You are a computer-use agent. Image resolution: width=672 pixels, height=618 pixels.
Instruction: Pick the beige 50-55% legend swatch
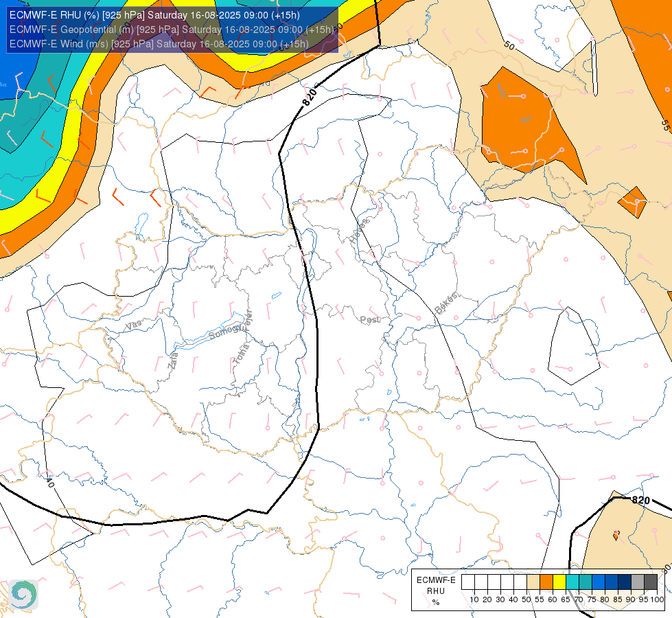(x=533, y=582)
